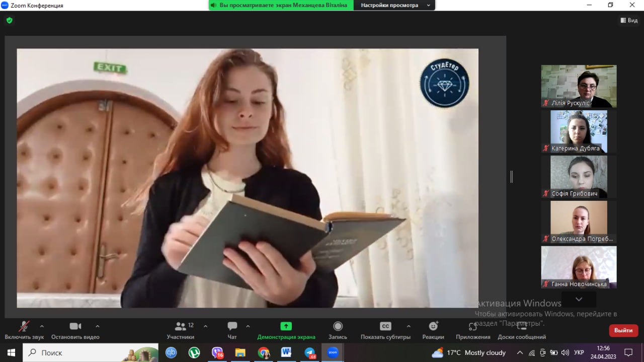Expand the subtitles options arrow
644x362 pixels.
tap(409, 326)
